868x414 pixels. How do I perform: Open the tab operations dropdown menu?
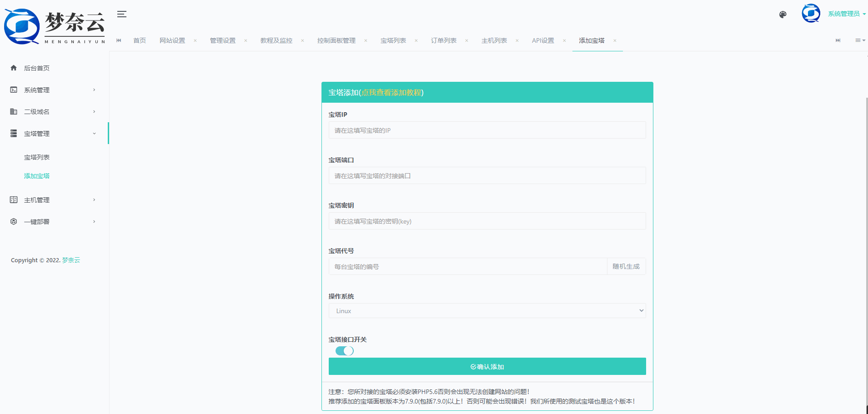860,40
